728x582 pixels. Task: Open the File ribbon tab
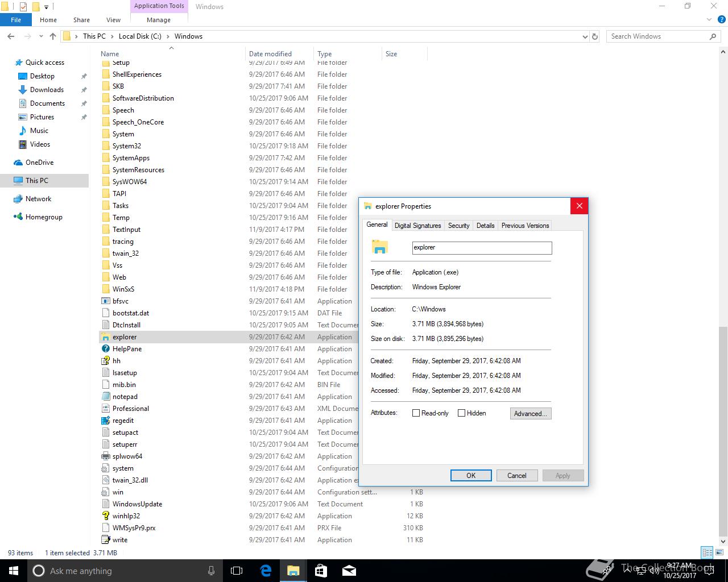pos(16,20)
